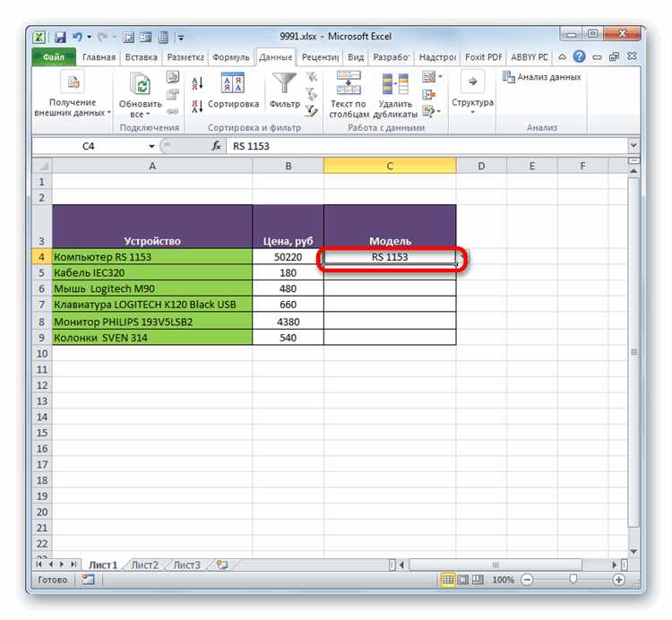Click the data validation icon

pos(428,77)
